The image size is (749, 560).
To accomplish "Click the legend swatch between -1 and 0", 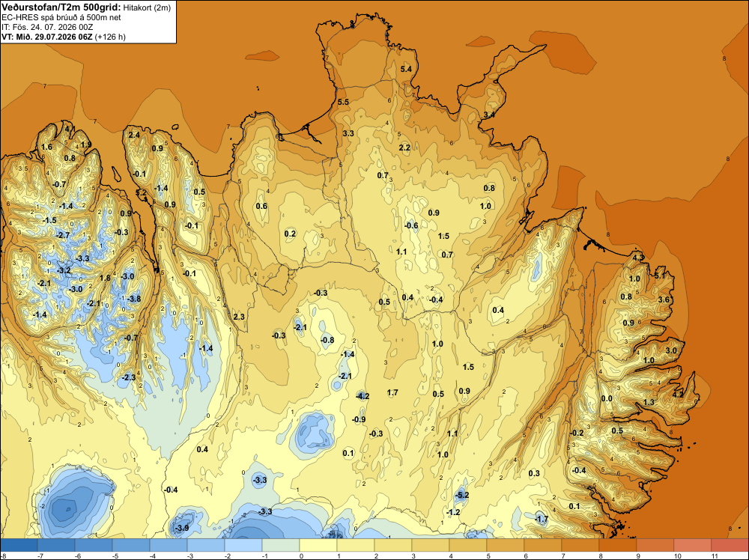I will [x=281, y=545].
